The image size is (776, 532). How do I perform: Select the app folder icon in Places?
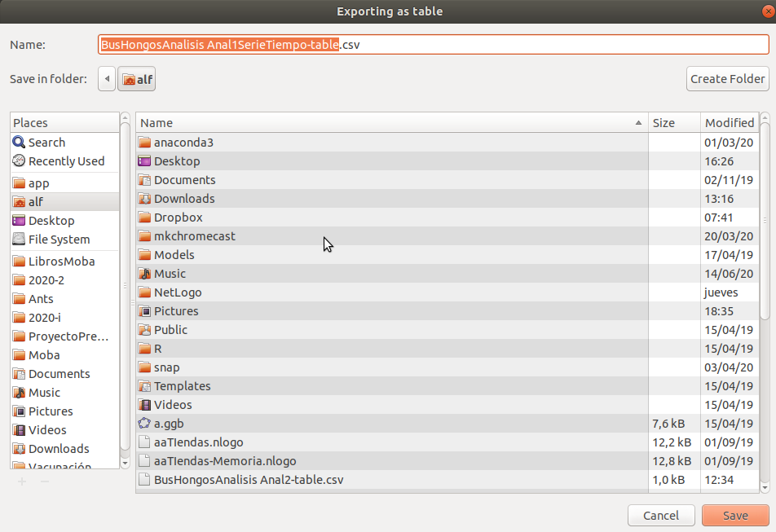point(19,183)
